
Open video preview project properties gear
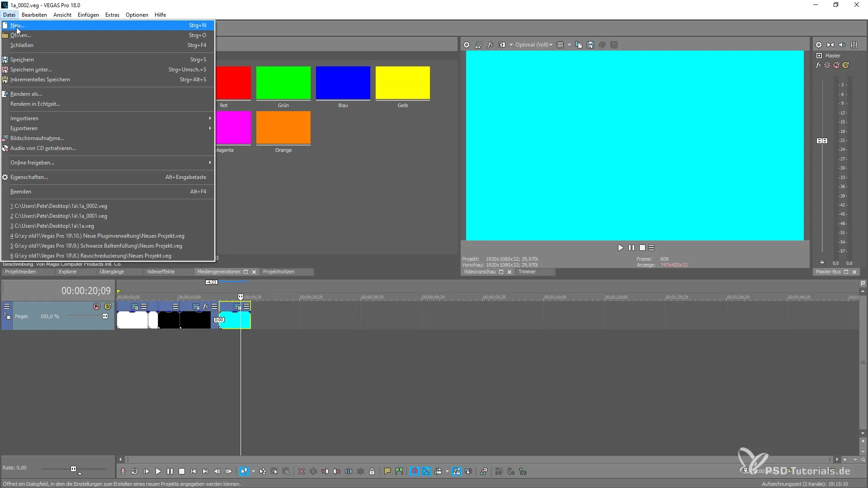pos(467,45)
